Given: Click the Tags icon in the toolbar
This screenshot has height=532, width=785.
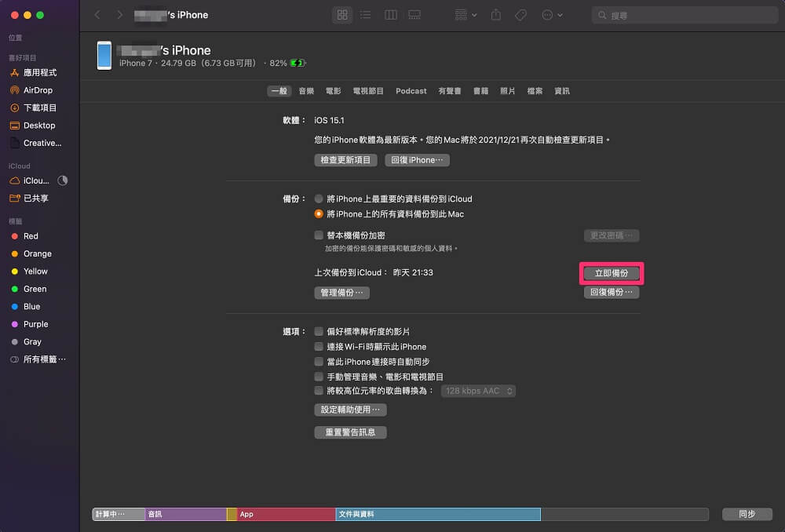Looking at the screenshot, I should [520, 15].
